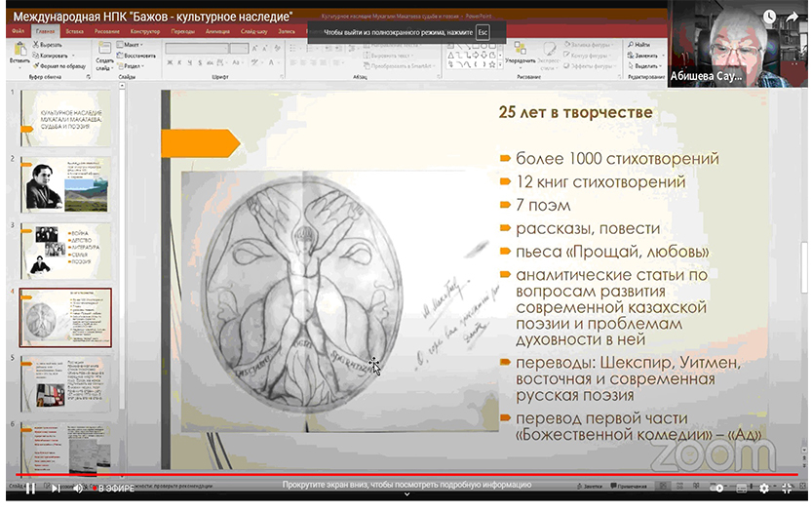Click the red video progress bar
Screen dimensions: 812x512
[x=390, y=475]
